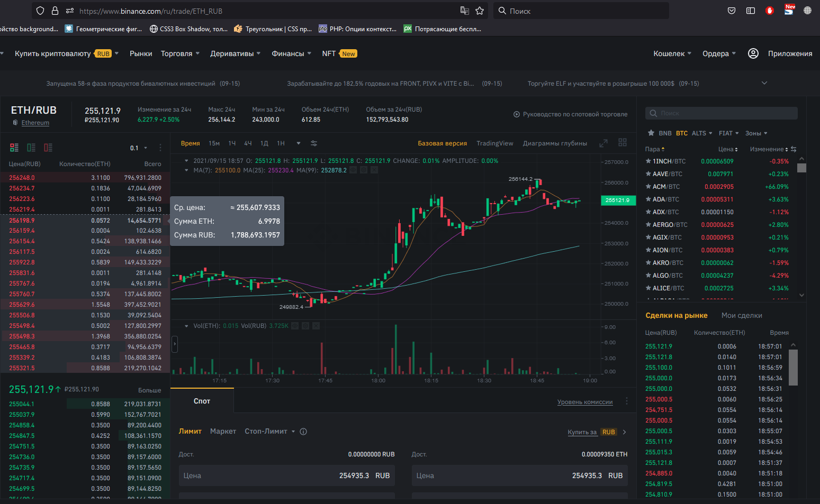The image size is (820, 504).
Task: Sort pairs list by Изменение column
Action: click(x=769, y=149)
